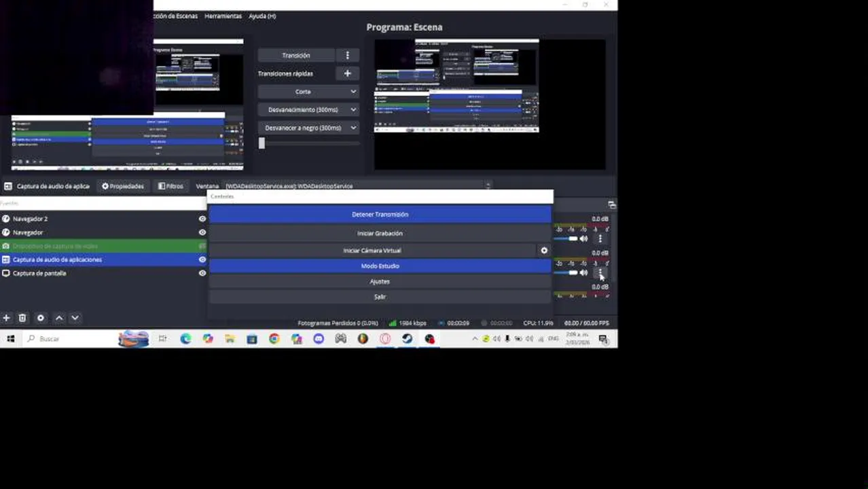Open Google Chrome from taskbar
This screenshot has width=868, height=489.
coord(274,338)
